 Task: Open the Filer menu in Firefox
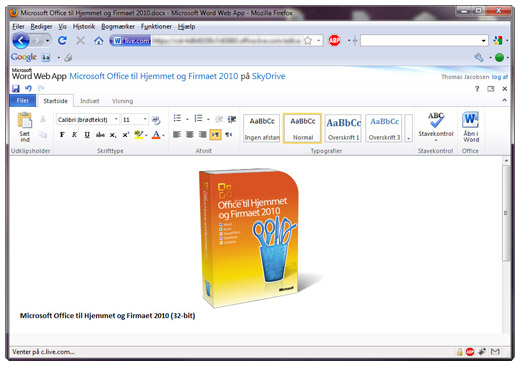tap(18, 26)
